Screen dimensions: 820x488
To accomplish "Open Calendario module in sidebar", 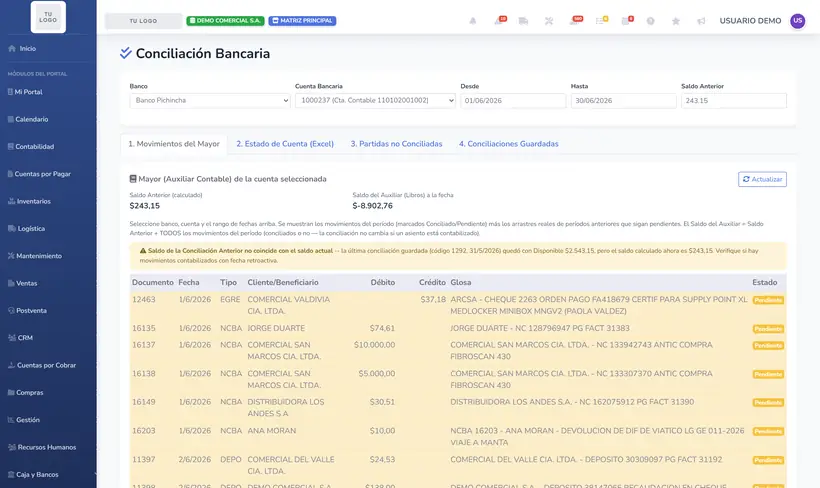I will 28,119.
